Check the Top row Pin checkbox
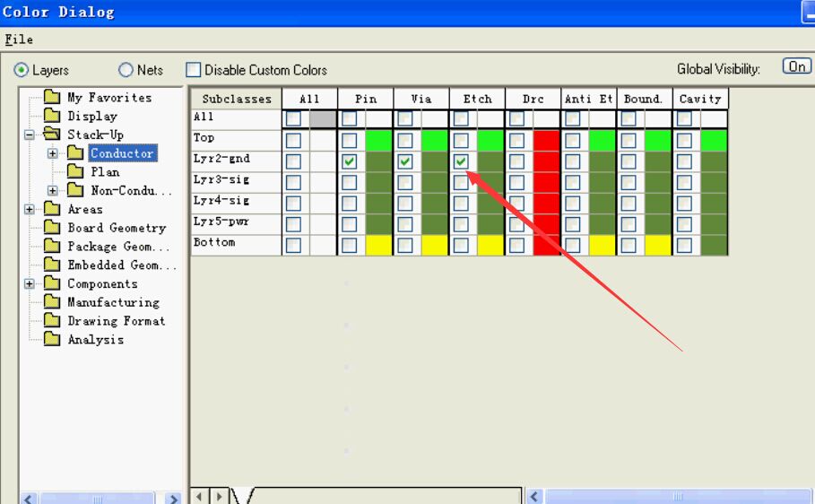The height and width of the screenshot is (504, 815). 350,141
